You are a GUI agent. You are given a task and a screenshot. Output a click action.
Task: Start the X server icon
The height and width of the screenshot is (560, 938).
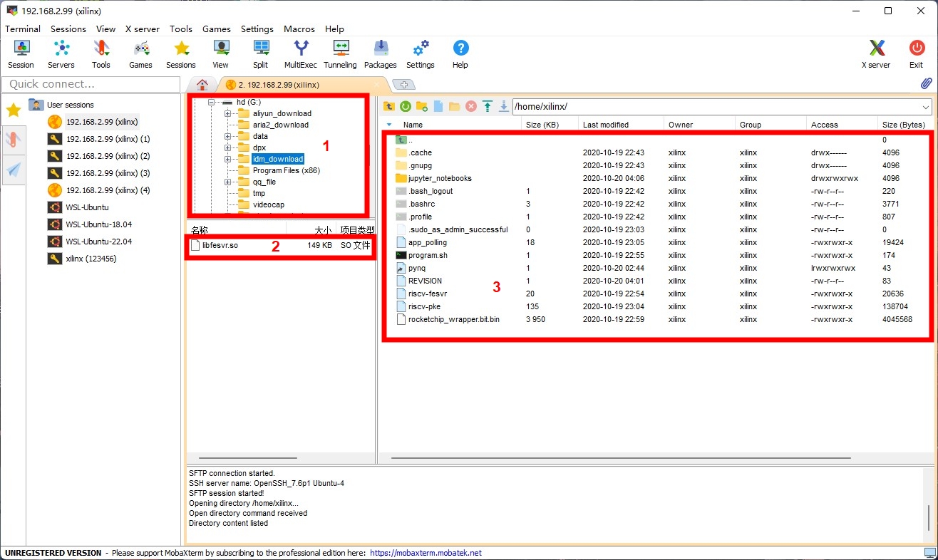(877, 54)
